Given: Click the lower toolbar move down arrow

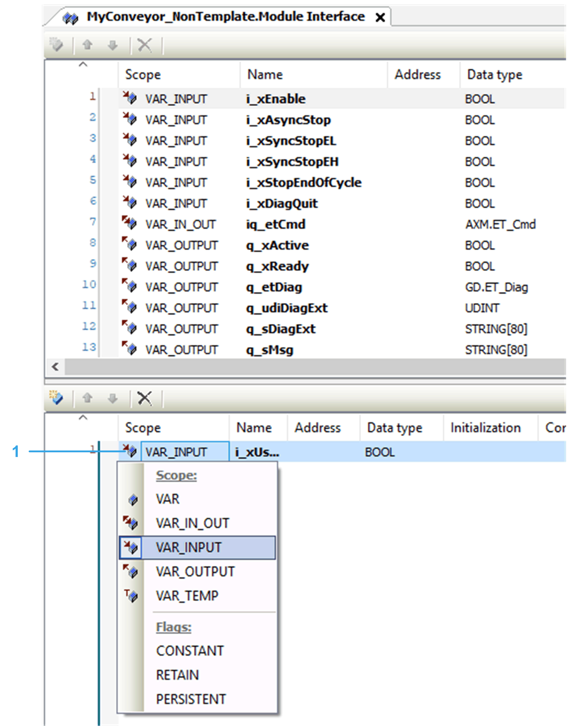Looking at the screenshot, I should [113, 398].
